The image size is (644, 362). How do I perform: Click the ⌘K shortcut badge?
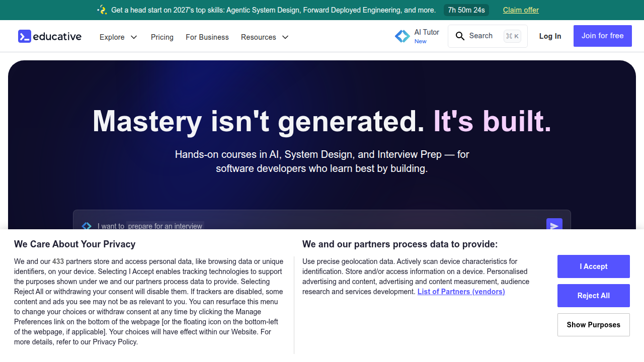pos(512,36)
